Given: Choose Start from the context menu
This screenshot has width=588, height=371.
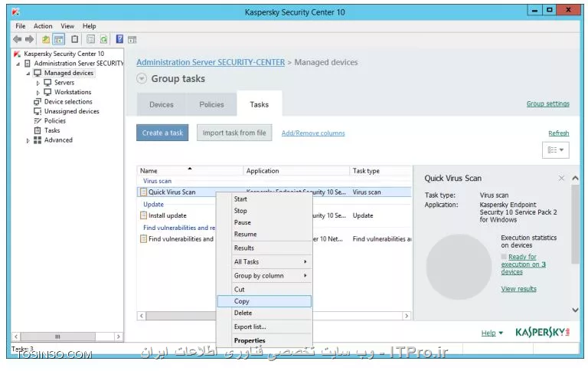Looking at the screenshot, I should [x=264, y=199].
